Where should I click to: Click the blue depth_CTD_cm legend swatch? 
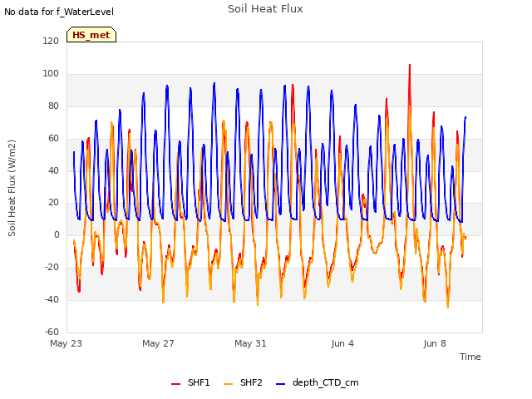coord(281,384)
